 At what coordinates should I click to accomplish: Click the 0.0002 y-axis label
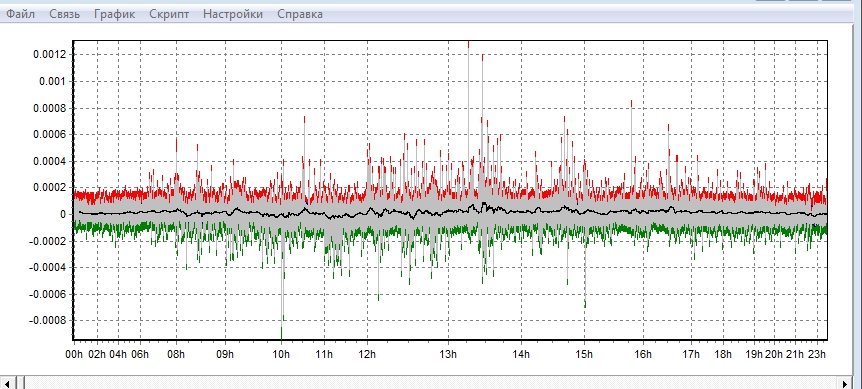[x=50, y=188]
